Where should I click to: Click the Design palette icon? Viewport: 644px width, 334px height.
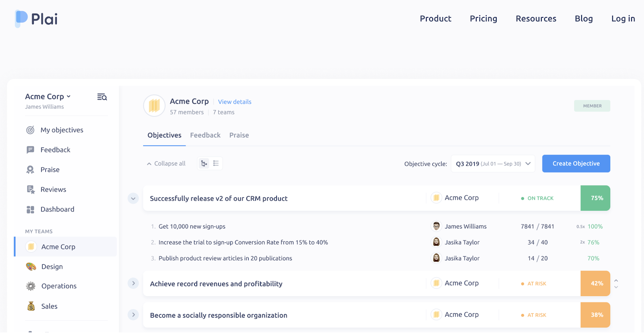[x=31, y=267]
